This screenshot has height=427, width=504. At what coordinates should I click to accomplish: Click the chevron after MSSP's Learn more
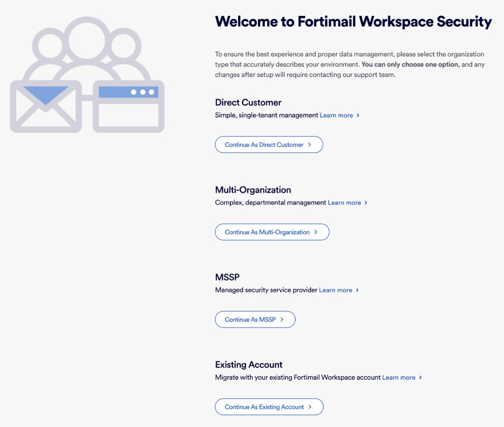pos(357,290)
